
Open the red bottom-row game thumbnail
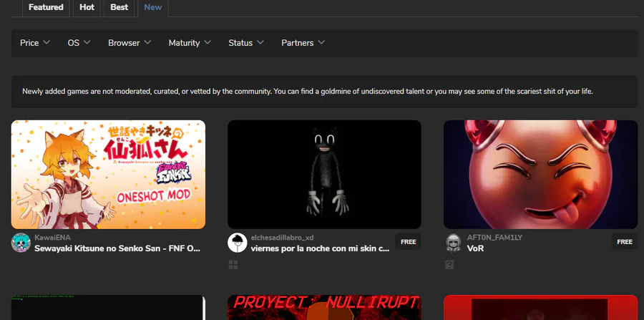[x=540, y=307]
